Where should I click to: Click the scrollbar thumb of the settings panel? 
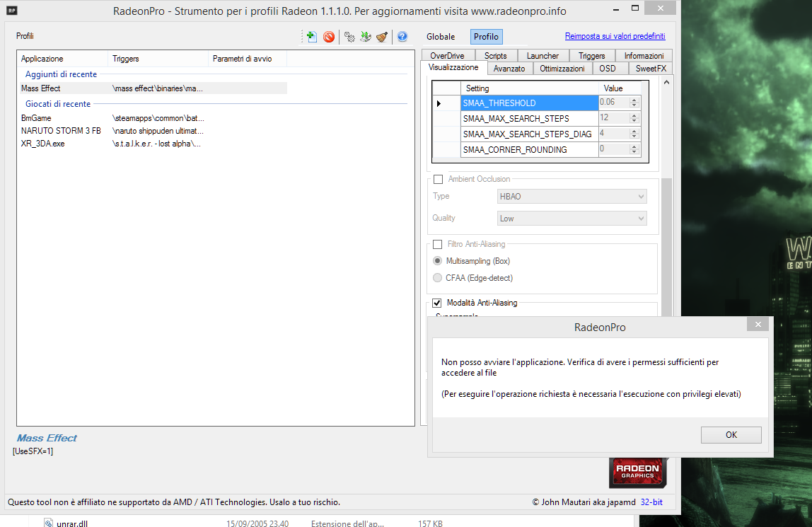666,246
